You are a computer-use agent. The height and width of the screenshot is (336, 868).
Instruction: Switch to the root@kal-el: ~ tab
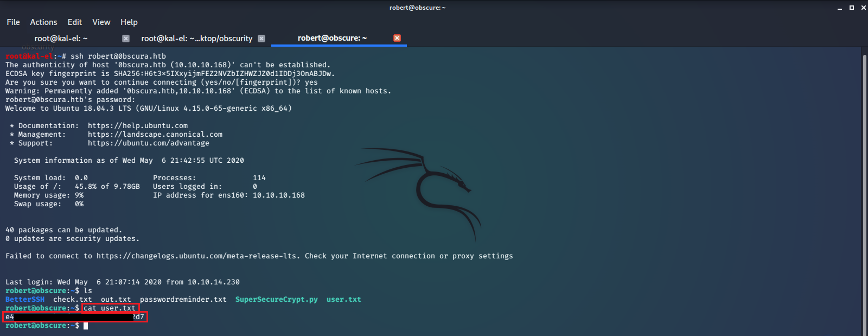point(68,39)
